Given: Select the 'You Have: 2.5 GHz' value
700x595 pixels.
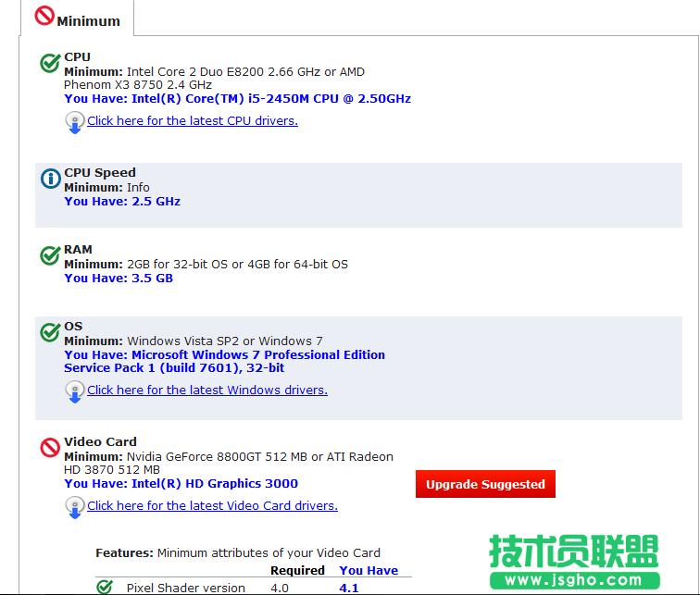Looking at the screenshot, I should pos(122,202).
